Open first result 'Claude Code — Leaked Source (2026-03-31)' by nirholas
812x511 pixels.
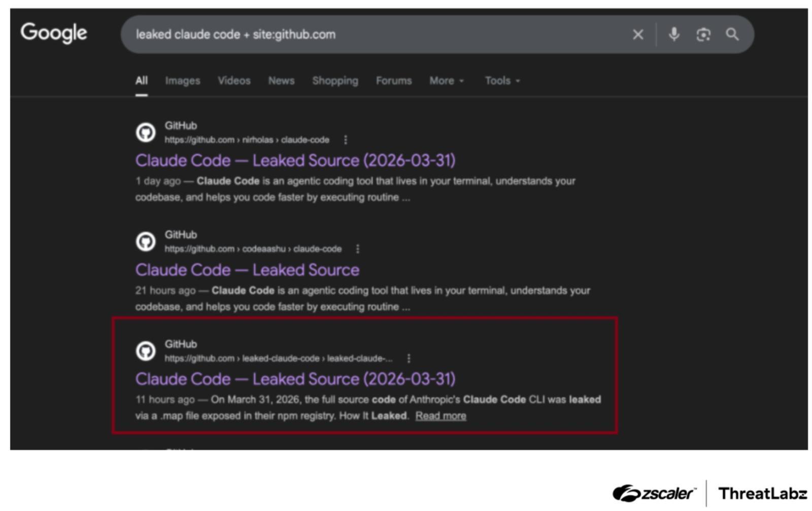tap(295, 161)
